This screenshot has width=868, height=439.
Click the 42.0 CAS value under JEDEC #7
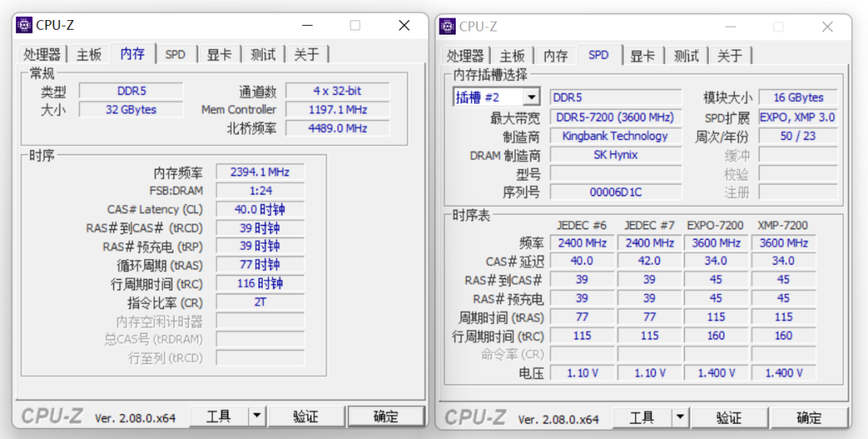click(x=649, y=261)
